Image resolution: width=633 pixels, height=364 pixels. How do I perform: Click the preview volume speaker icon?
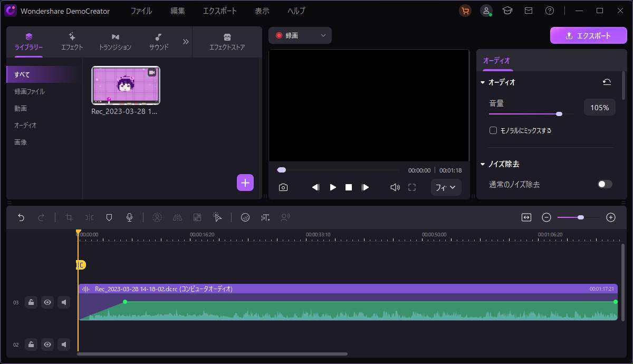pos(395,187)
